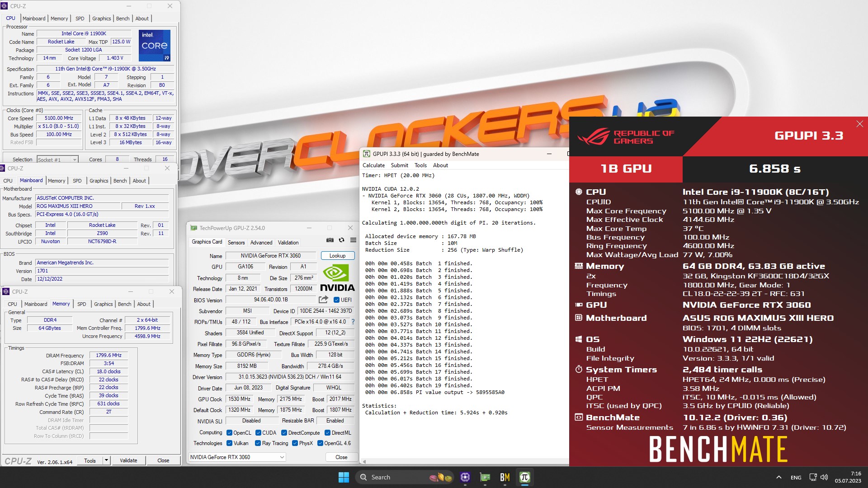Click the GPU-Z title bar icon
The width and height of the screenshot is (868, 488).
[194, 228]
